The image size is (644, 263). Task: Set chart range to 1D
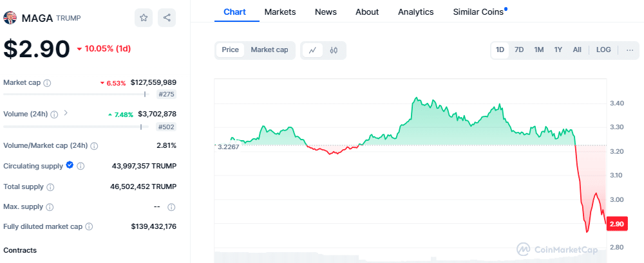click(x=500, y=50)
